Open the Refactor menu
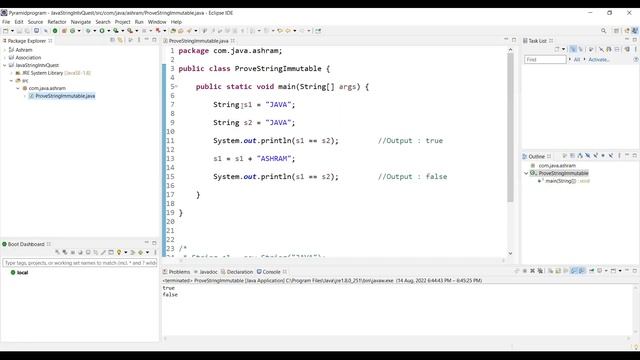The width and height of the screenshot is (640, 360). pos(57,22)
